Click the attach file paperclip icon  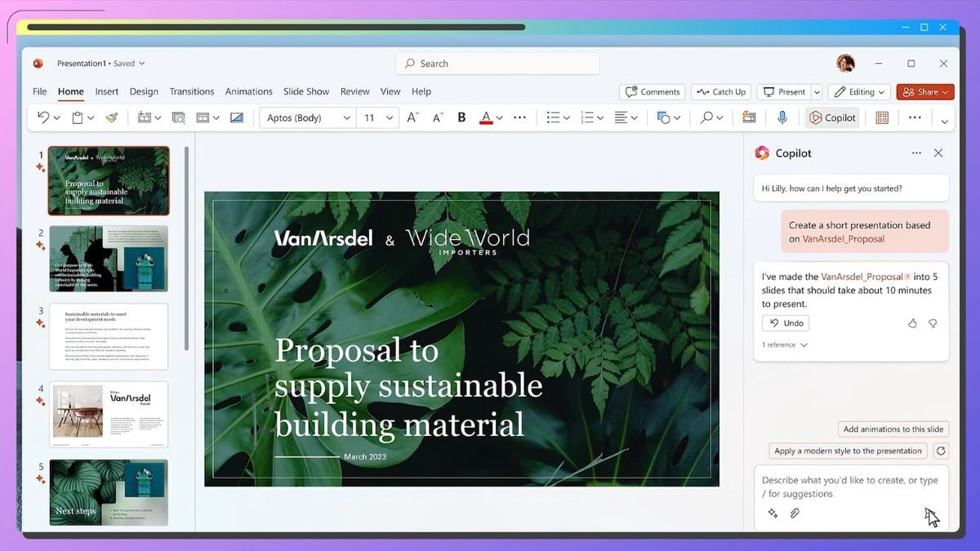coord(795,513)
